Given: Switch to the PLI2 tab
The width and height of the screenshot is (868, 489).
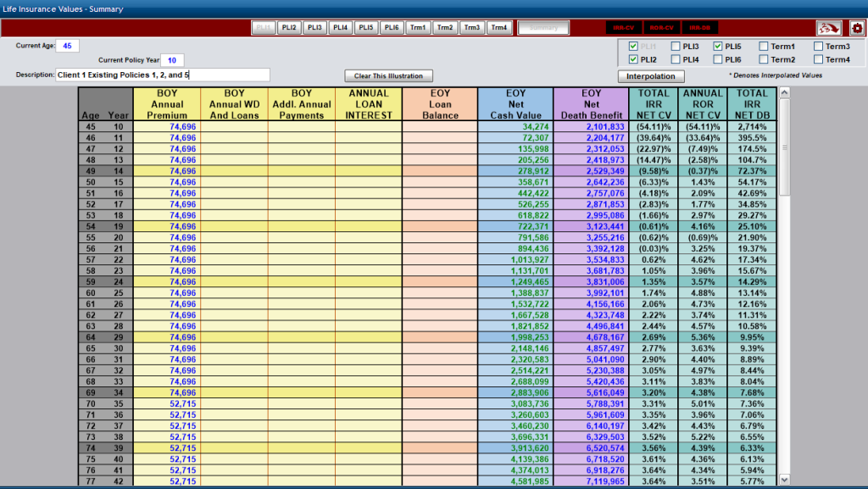Looking at the screenshot, I should (x=289, y=28).
